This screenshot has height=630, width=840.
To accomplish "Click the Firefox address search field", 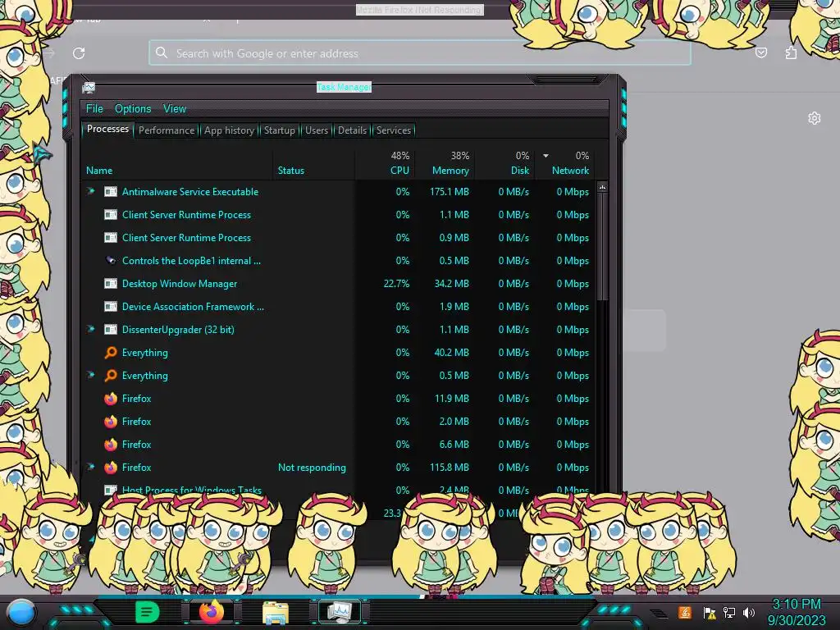I will tap(419, 53).
